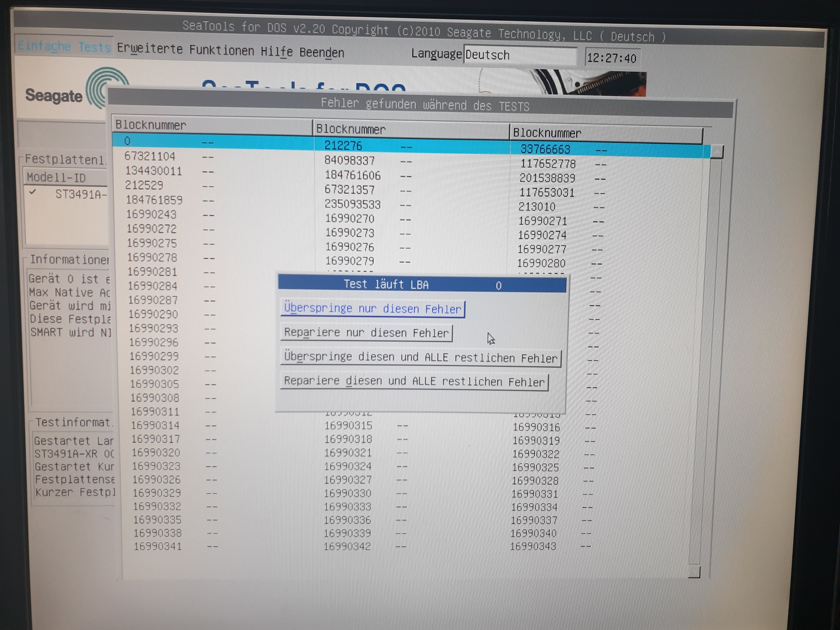Select block number 212276
Screen dimensions: 840x630
click(x=343, y=145)
